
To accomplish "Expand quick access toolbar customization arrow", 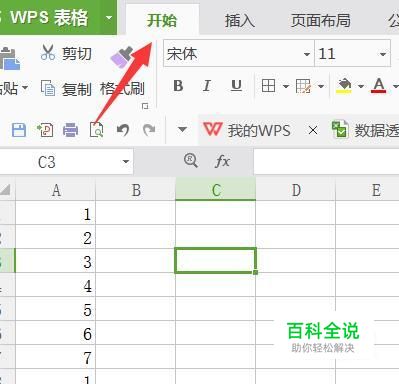I will pos(182,129).
